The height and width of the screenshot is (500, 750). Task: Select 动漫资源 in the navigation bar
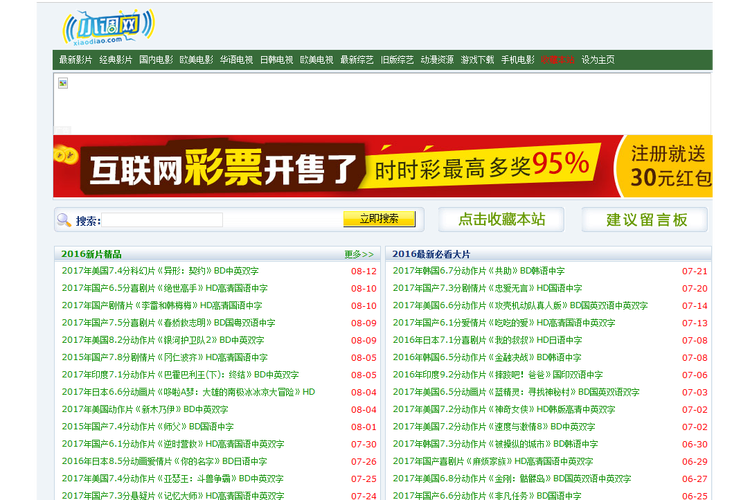437,60
